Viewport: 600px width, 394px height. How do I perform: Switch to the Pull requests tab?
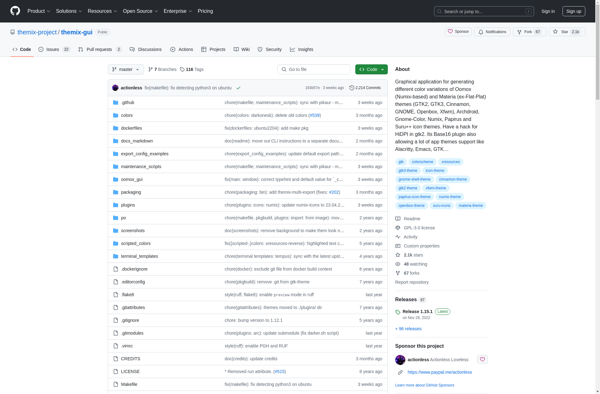(99, 49)
